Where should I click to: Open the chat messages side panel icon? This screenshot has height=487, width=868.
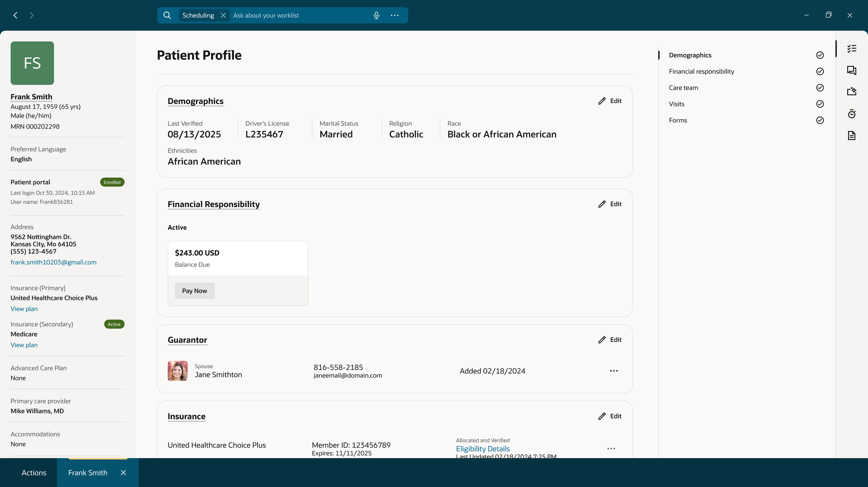[852, 70]
